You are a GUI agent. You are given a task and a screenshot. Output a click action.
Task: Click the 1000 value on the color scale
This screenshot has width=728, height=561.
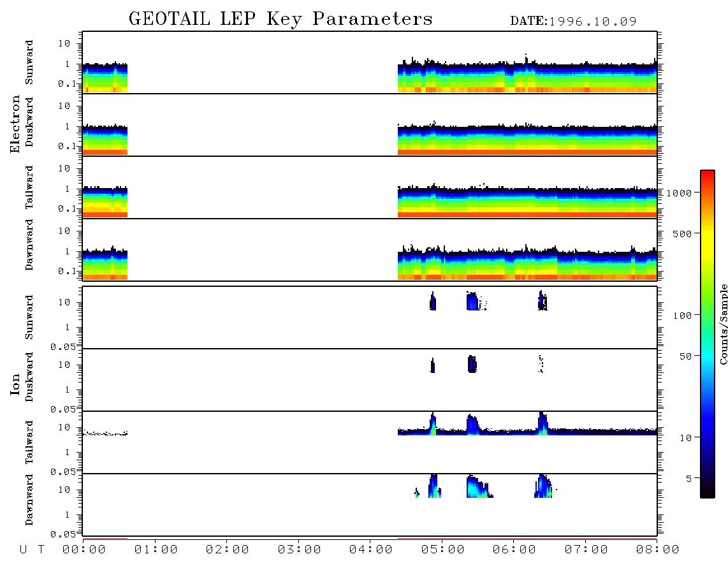(x=680, y=193)
